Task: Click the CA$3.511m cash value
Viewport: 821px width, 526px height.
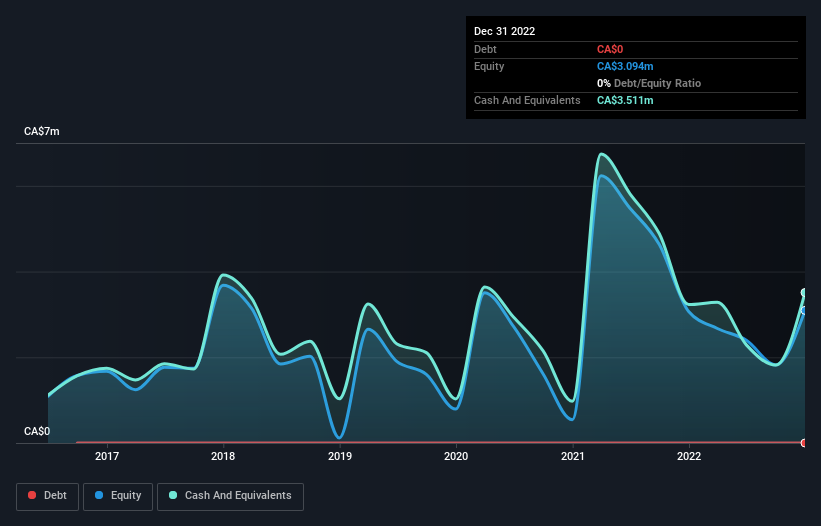Action: 625,100
